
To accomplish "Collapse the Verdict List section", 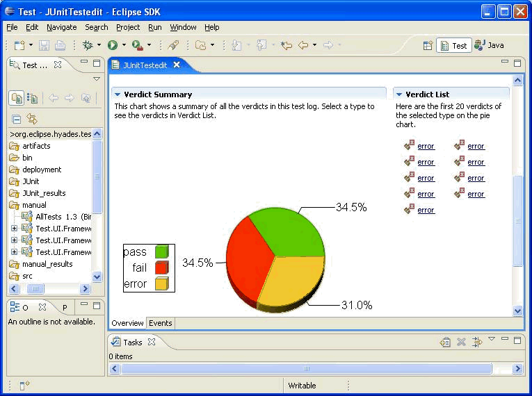I will [x=399, y=94].
